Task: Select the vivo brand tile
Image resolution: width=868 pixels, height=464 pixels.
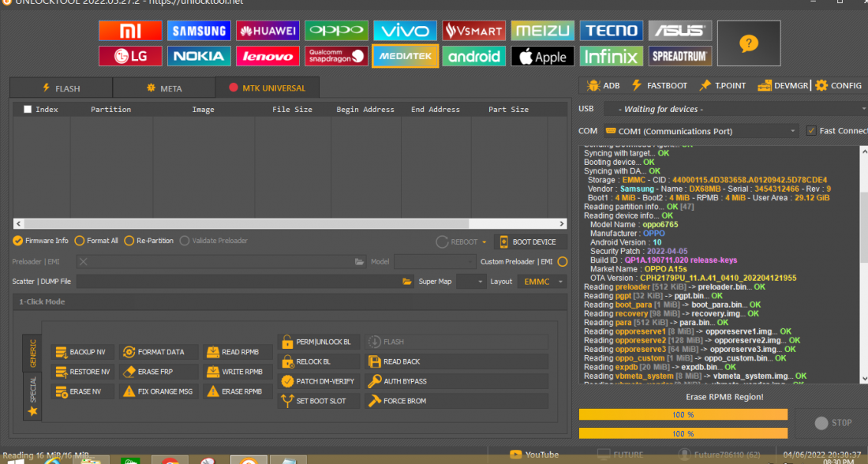Action: tap(405, 31)
